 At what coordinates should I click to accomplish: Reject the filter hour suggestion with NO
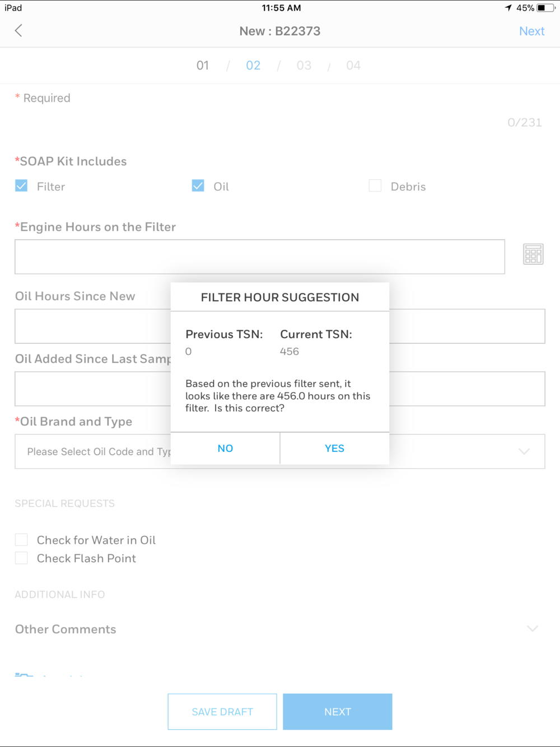coord(225,449)
